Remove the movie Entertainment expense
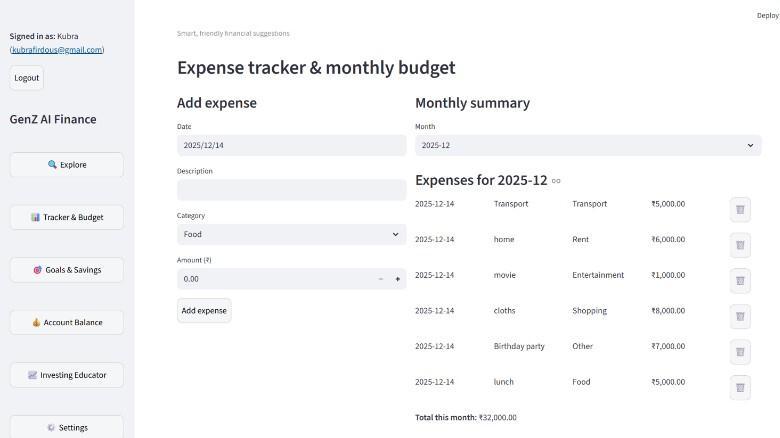The width and height of the screenshot is (780, 438). (740, 280)
